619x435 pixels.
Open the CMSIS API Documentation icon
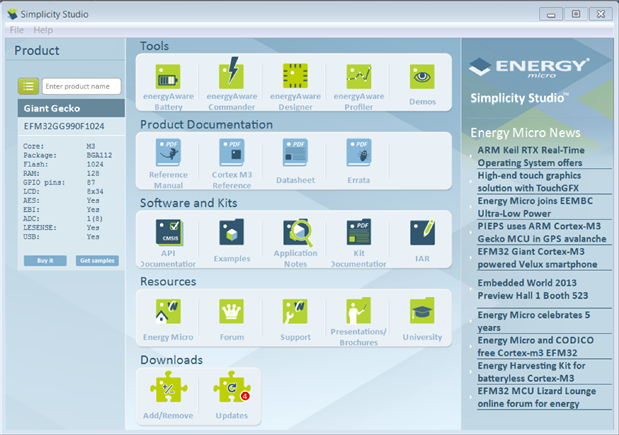169,232
